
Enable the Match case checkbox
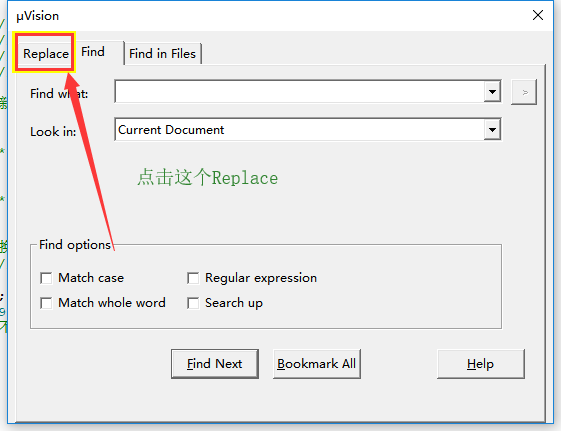[46, 278]
